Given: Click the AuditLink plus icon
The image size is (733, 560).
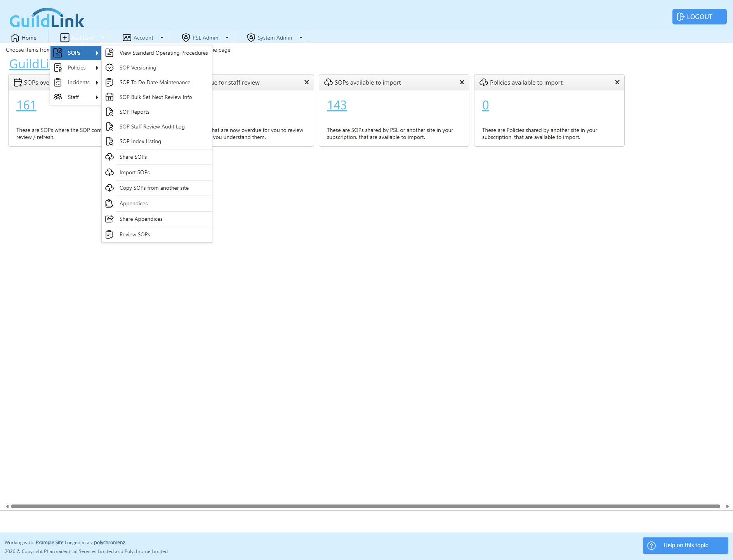Looking at the screenshot, I should pos(65,38).
